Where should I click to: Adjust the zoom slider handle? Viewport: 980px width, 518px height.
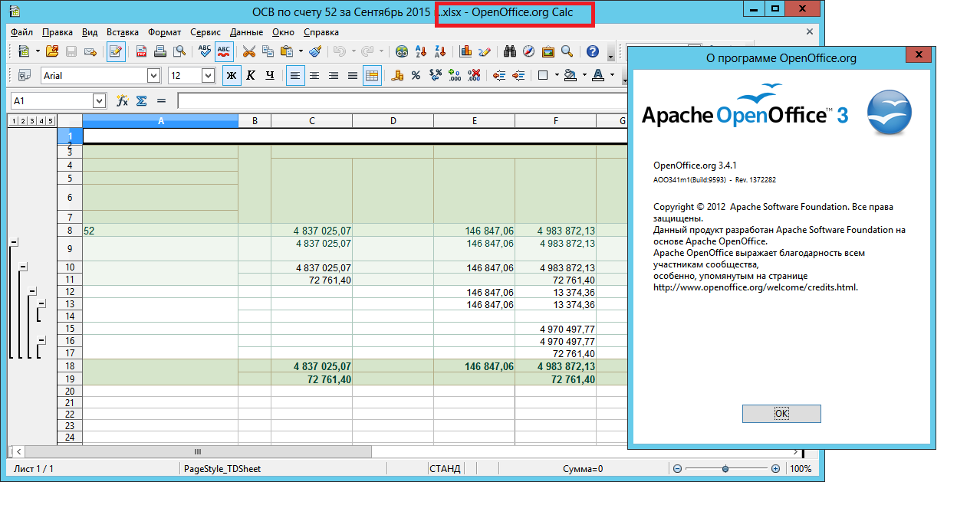[725, 468]
